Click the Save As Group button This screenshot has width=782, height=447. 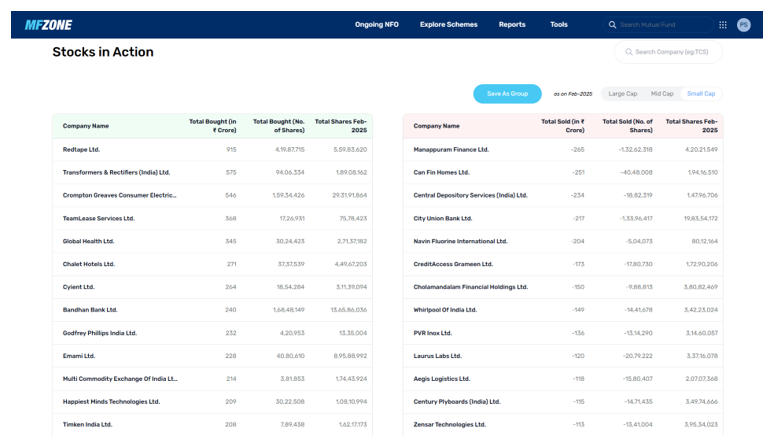point(507,94)
